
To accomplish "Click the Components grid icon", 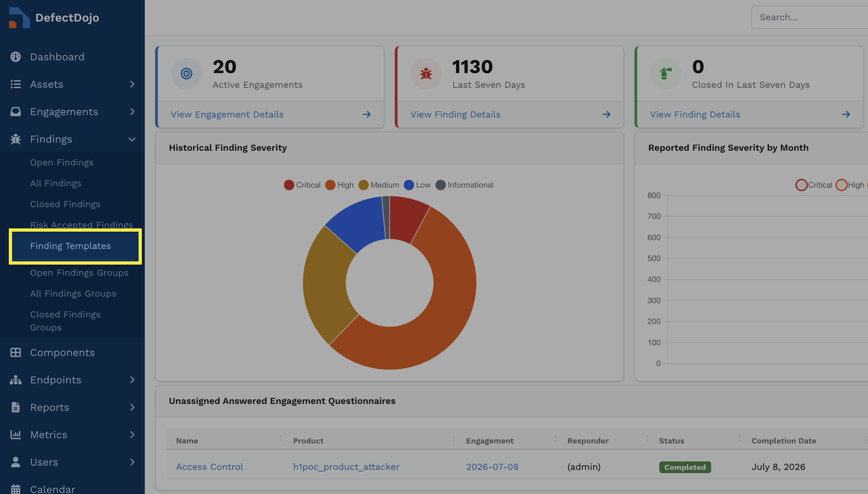I will (16, 352).
